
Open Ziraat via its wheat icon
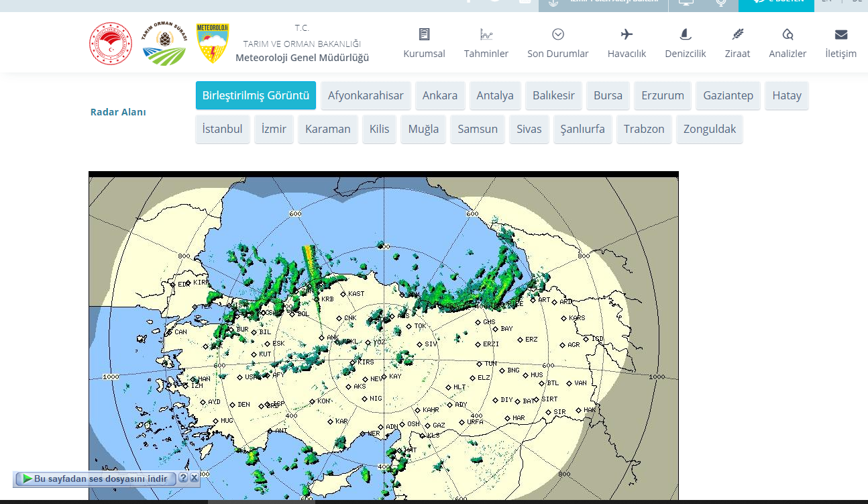click(x=737, y=34)
